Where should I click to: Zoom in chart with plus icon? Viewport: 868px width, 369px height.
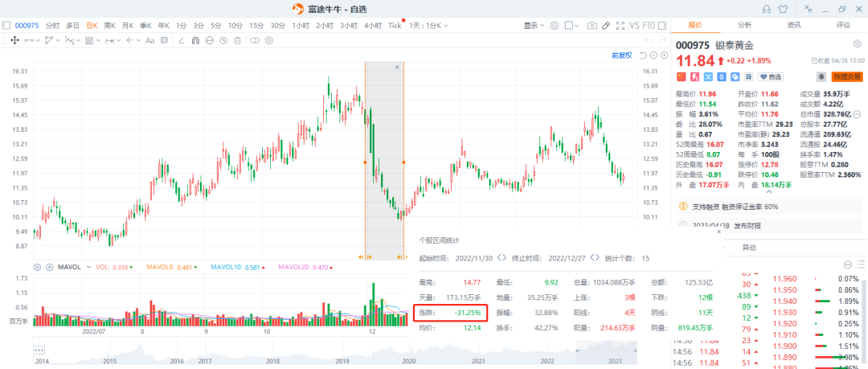click(x=665, y=55)
